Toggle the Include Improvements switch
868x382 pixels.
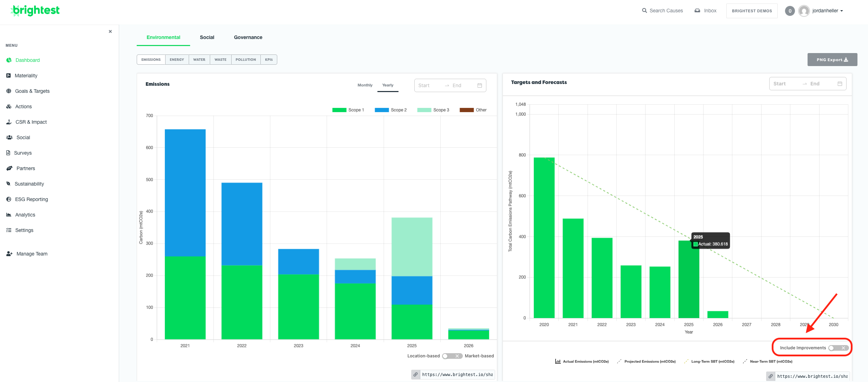tap(838, 348)
